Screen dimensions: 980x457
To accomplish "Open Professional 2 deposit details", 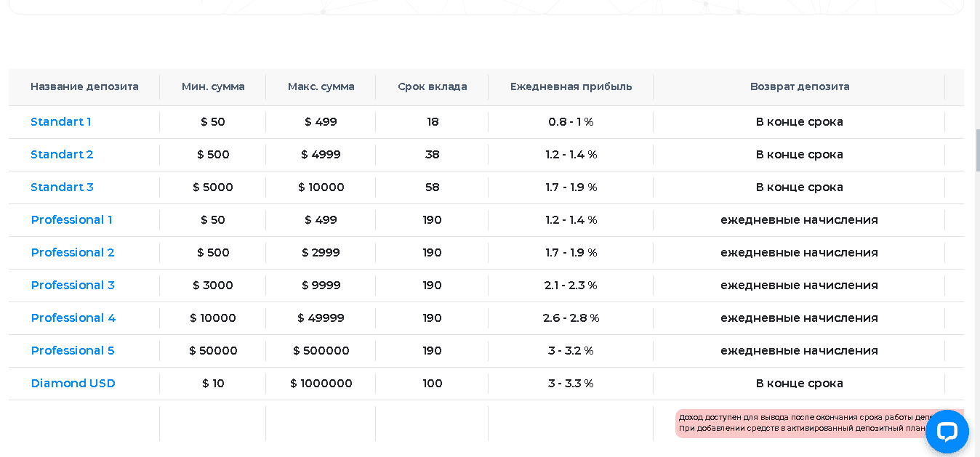I will (x=73, y=253).
